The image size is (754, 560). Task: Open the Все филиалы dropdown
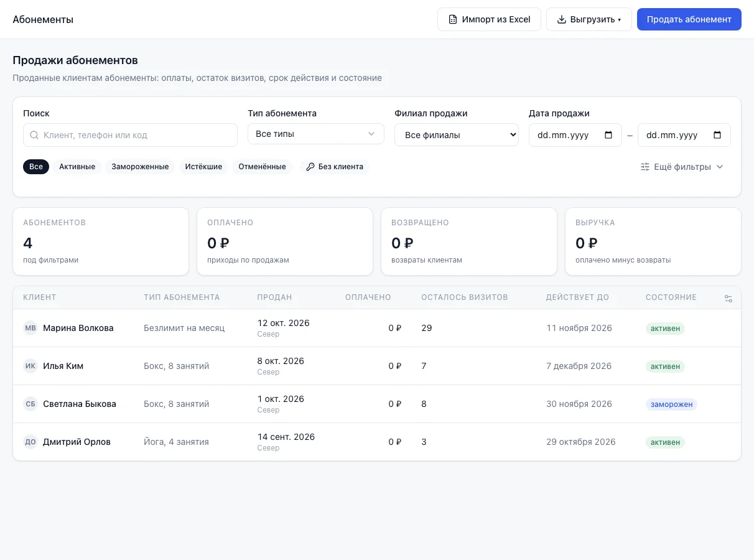(x=457, y=135)
